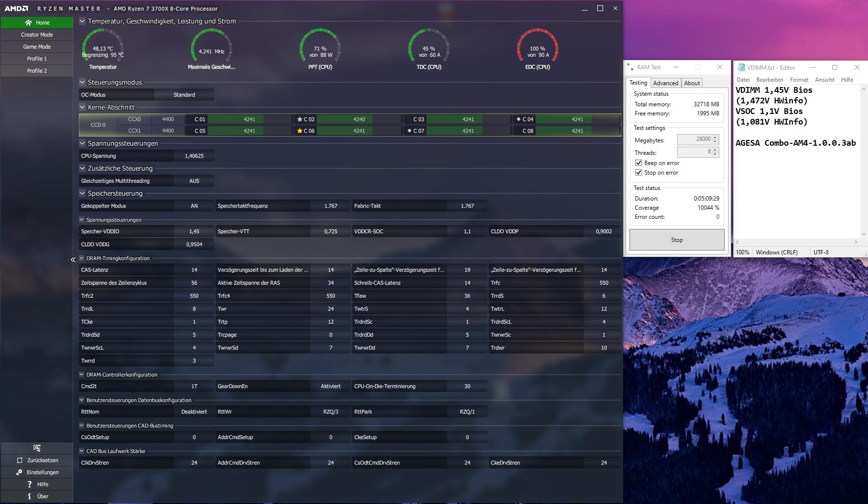Toggle Stop on error checkbox

(639, 173)
